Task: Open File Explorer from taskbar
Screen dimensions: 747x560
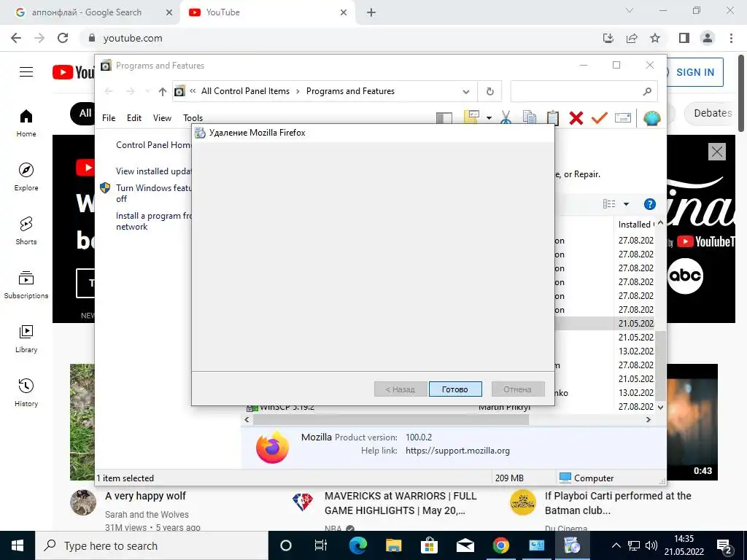Action: pos(393,545)
